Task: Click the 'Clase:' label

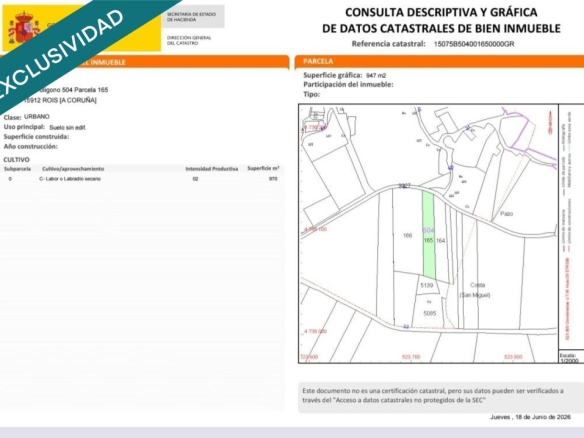Action: tap(12, 117)
